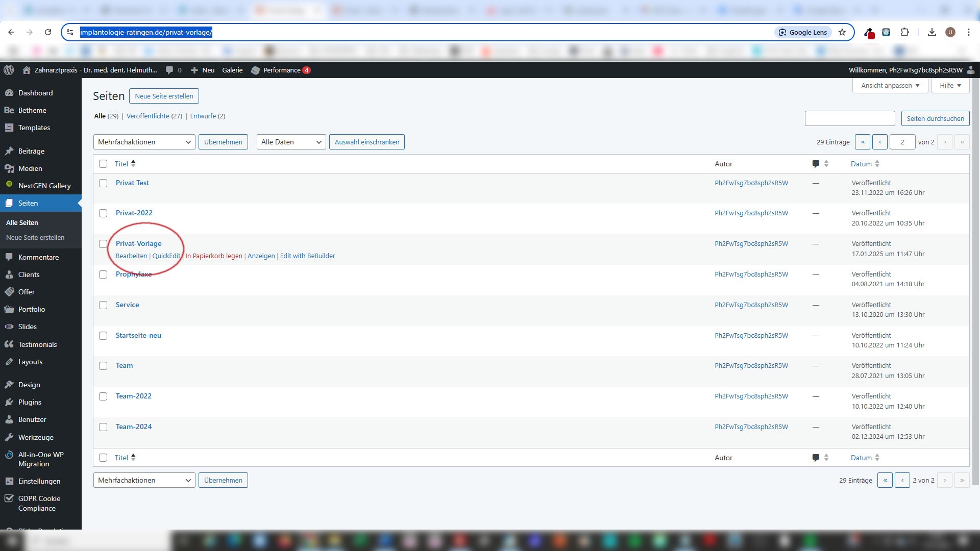This screenshot has width=980, height=551.
Task: Reload the page in browser
Action: 48,32
